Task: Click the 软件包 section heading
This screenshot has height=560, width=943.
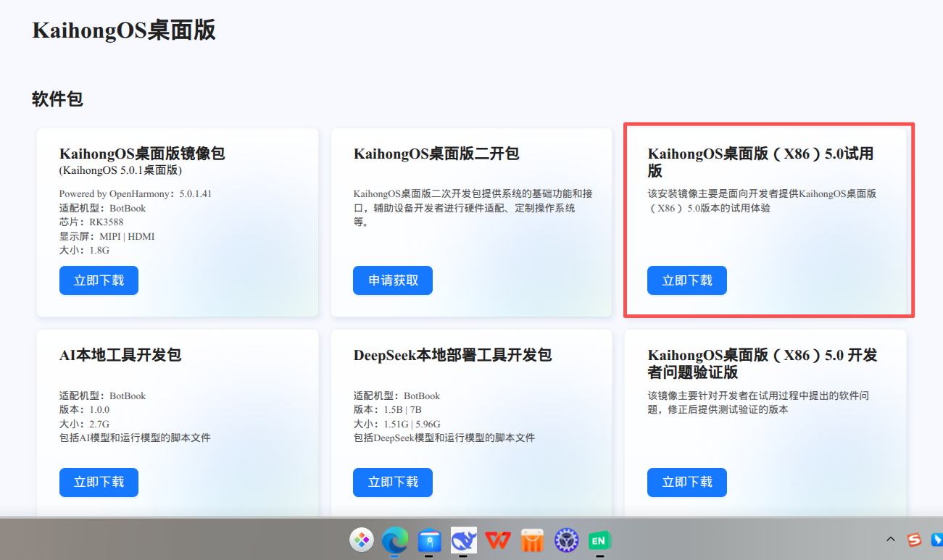Action: tap(57, 99)
